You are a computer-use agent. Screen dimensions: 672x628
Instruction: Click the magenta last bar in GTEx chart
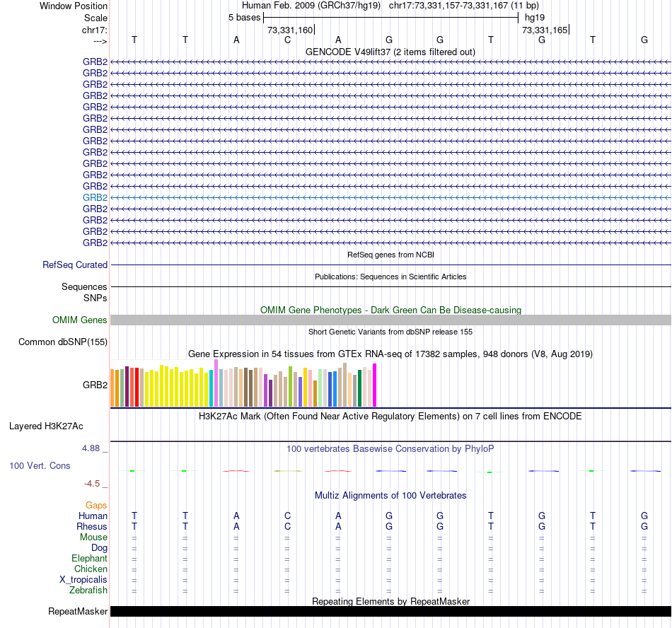[375, 385]
